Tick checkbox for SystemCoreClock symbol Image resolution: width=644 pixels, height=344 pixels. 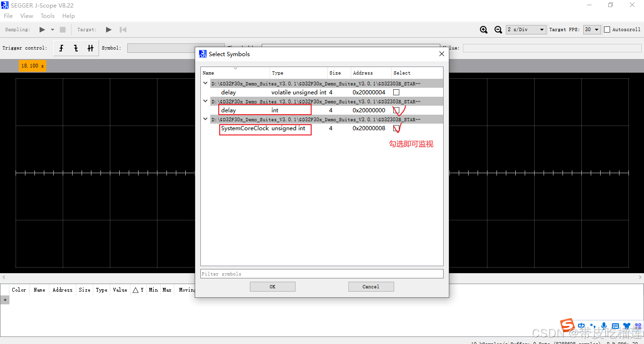(396, 128)
